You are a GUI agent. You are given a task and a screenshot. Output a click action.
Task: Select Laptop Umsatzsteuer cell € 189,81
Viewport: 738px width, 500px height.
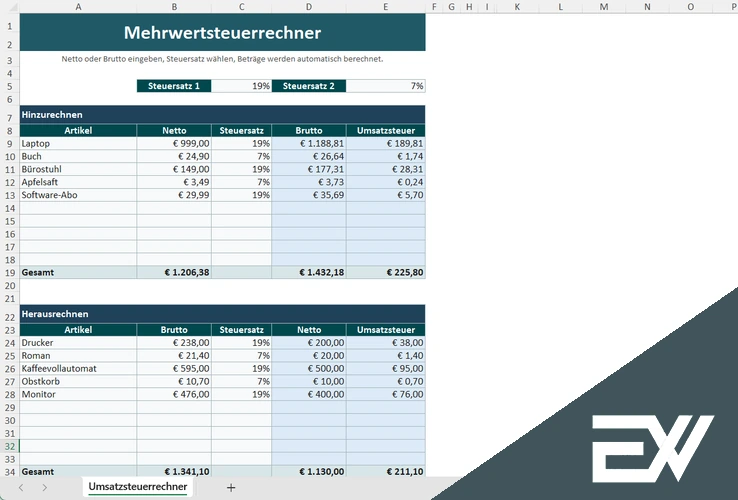pyautogui.click(x=385, y=144)
